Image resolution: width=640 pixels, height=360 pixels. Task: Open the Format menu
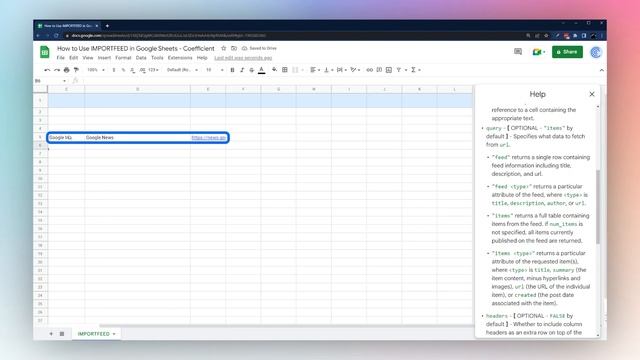pyautogui.click(x=123, y=58)
